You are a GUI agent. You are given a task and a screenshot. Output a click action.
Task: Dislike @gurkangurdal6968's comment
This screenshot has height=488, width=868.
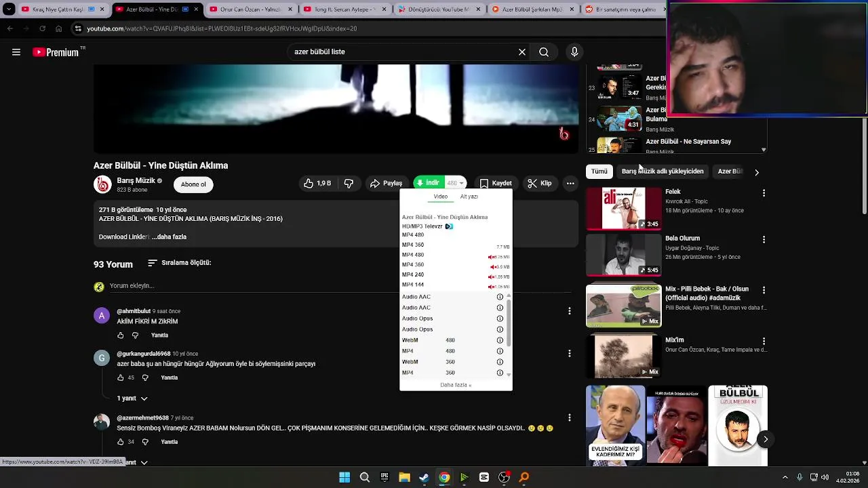point(145,378)
